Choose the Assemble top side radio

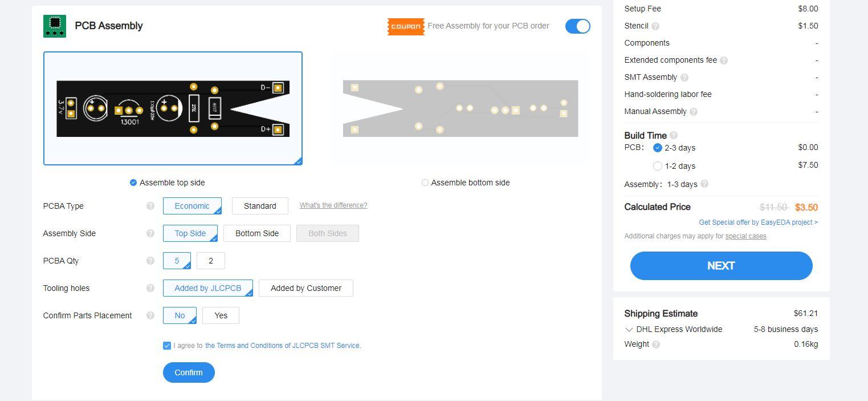click(133, 183)
